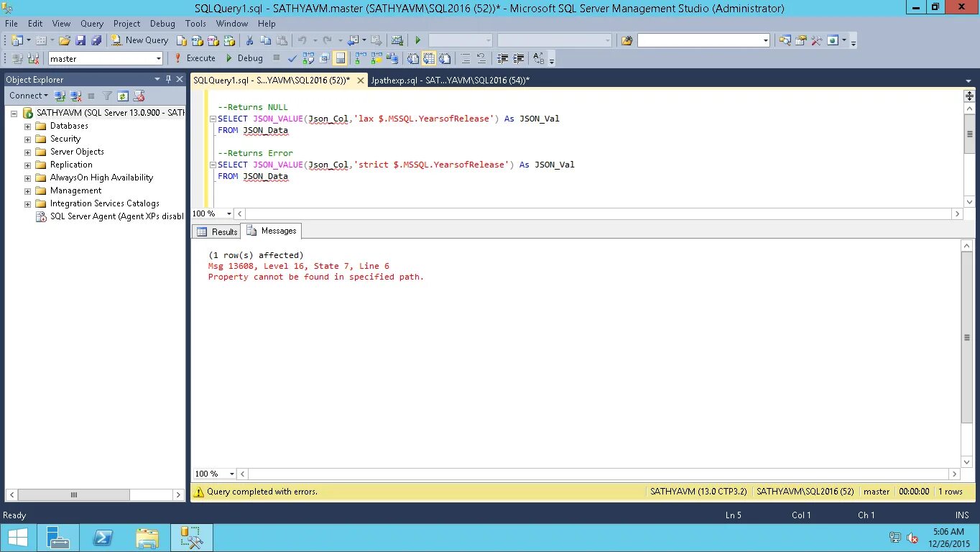Viewport: 980px width, 552px height.
Task: Open the Window menu
Action: click(x=232, y=24)
